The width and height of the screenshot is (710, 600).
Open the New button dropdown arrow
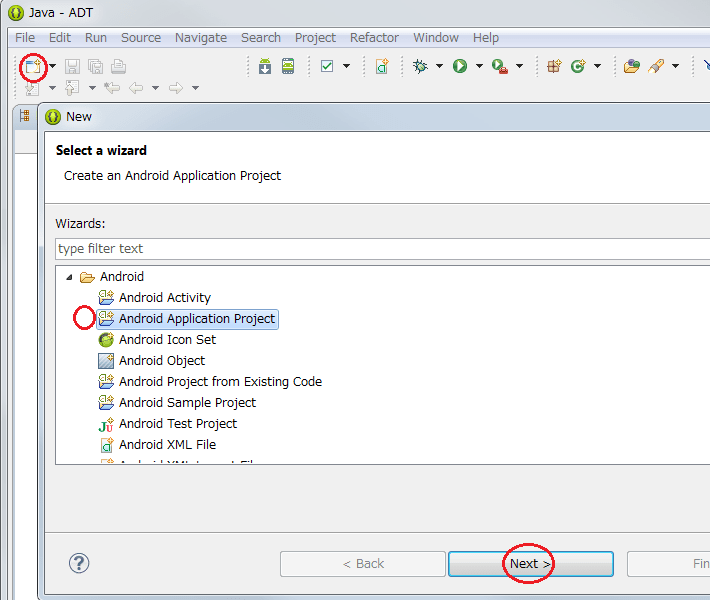click(53, 66)
